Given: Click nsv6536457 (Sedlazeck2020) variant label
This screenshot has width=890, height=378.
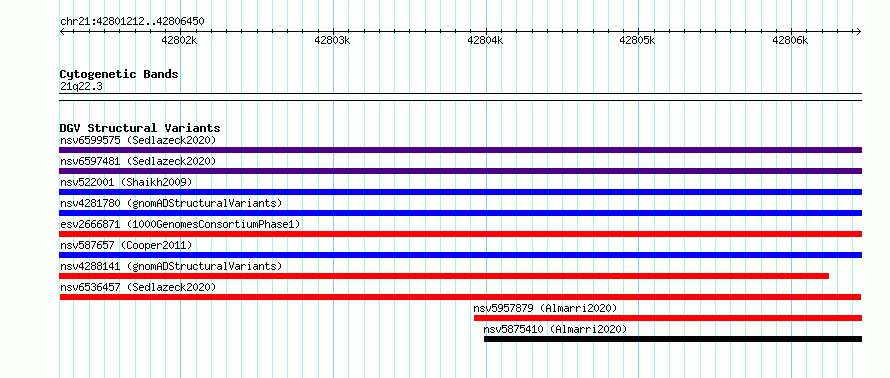Looking at the screenshot, I should click(x=138, y=287).
